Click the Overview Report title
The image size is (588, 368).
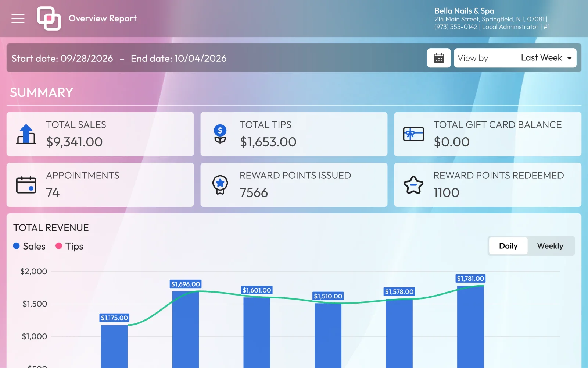point(103,18)
